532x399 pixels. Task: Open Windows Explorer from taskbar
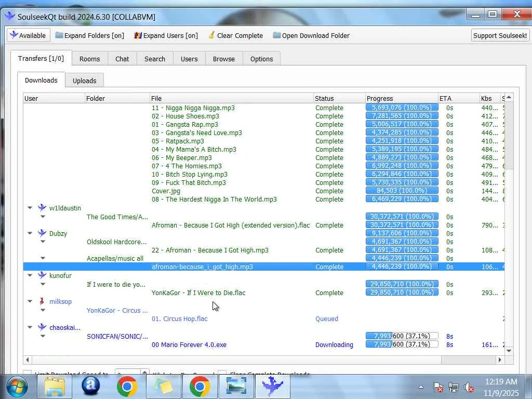[54, 387]
